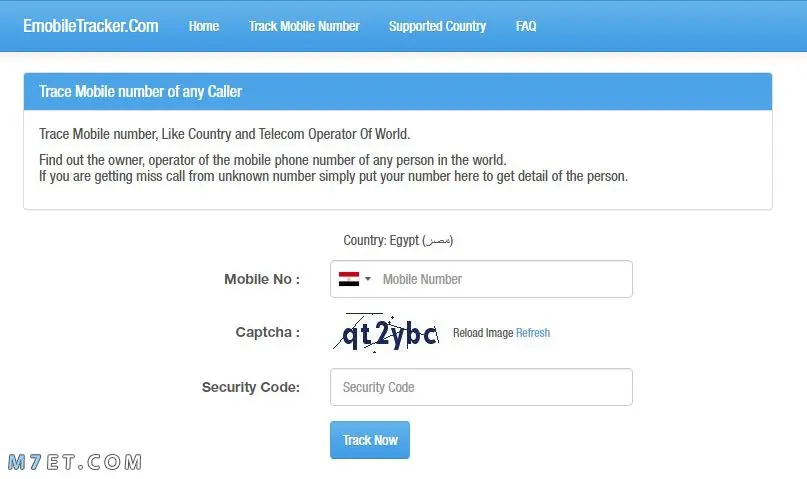
Task: Open the FAQ menu item
Action: click(526, 26)
